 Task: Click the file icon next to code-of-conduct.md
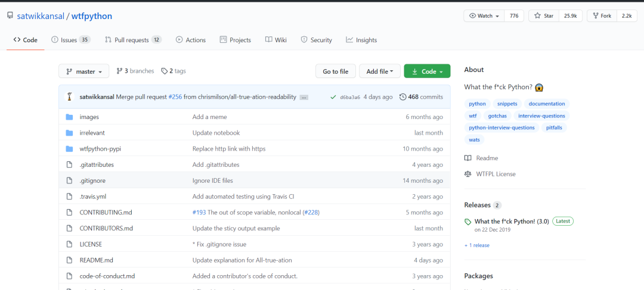coord(69,276)
